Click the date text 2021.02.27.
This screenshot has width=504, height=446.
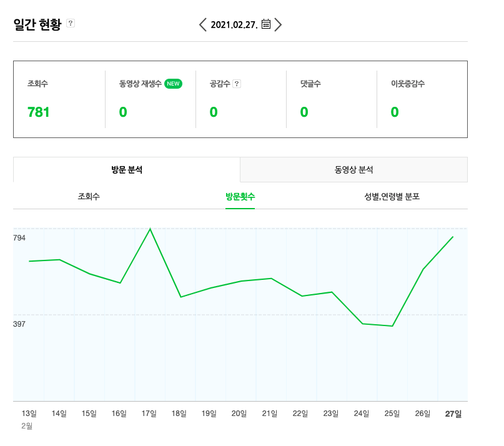(234, 25)
